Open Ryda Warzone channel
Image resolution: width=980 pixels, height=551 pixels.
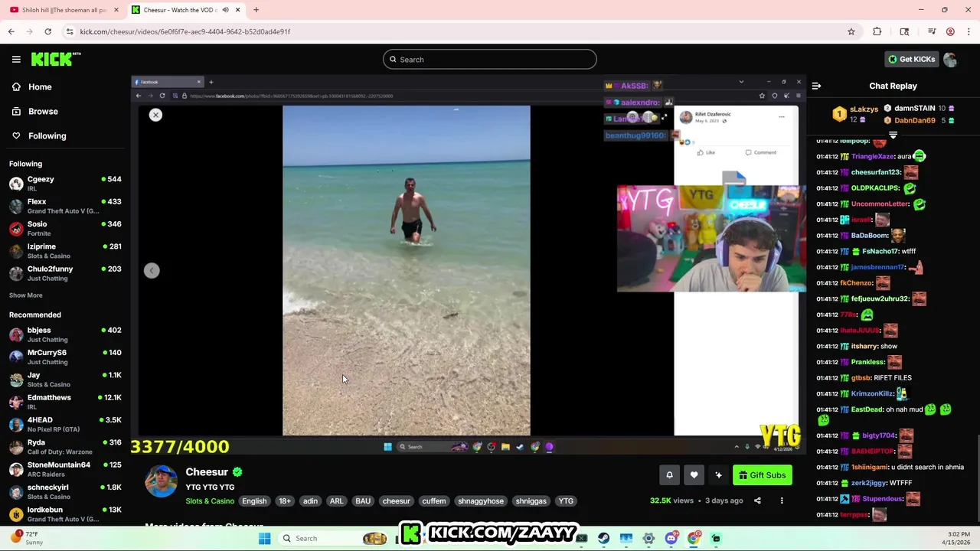(65, 447)
